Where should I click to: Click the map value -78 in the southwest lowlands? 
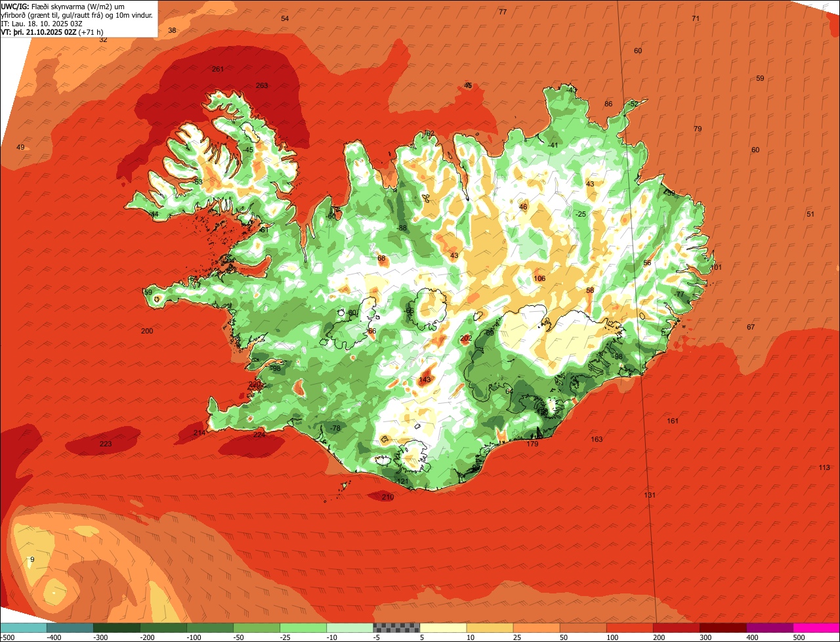click(335, 429)
